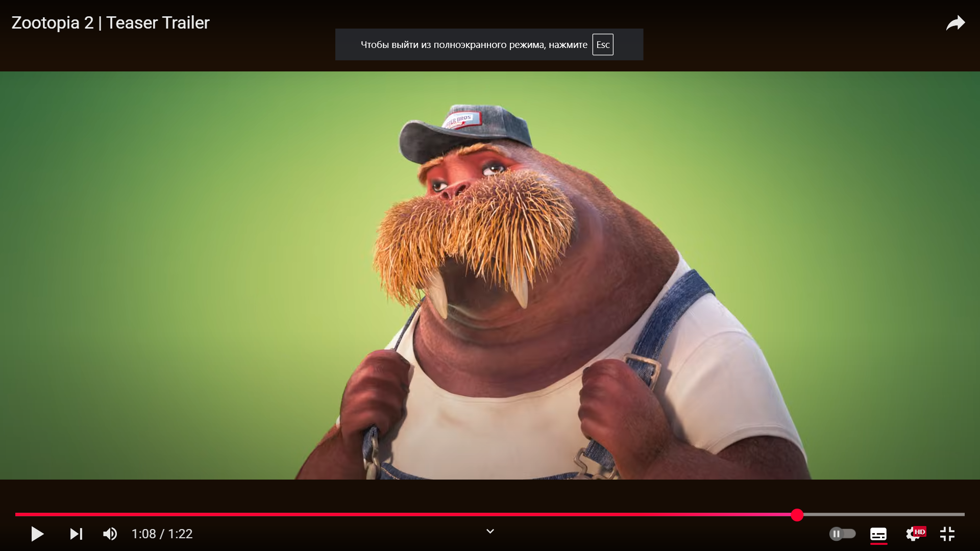980x551 pixels.
Task: Skip to the next video
Action: tap(76, 534)
